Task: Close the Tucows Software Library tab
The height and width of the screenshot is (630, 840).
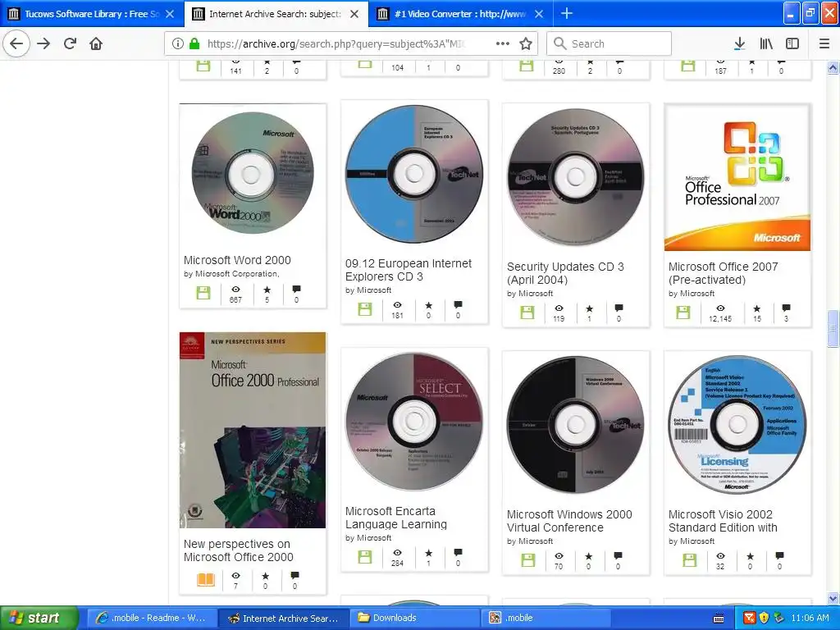Action: pos(170,14)
